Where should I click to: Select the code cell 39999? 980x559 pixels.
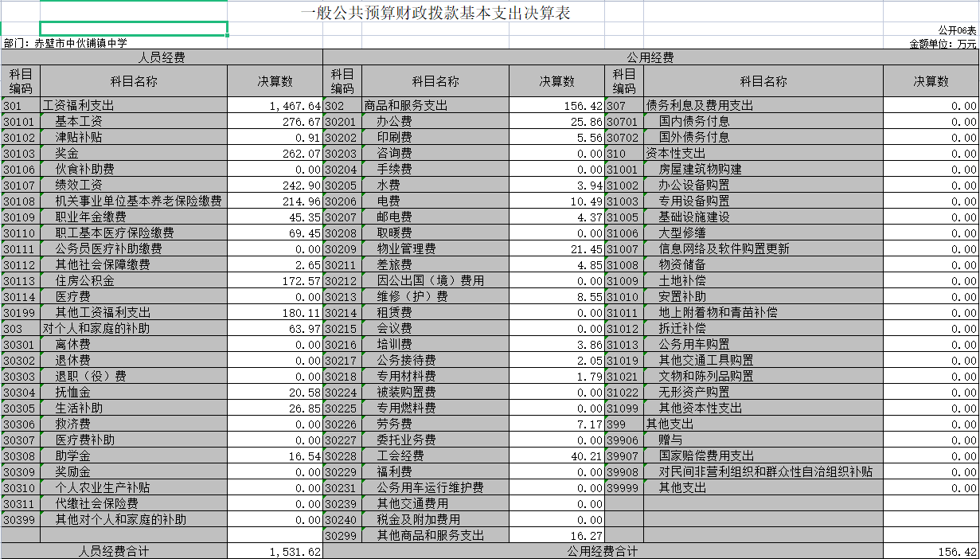[x=625, y=487]
